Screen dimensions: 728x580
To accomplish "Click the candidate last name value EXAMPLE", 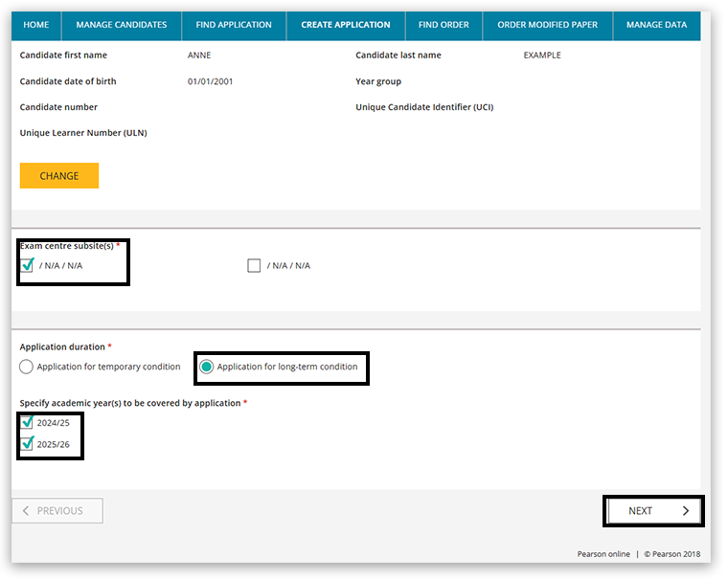I will [542, 56].
